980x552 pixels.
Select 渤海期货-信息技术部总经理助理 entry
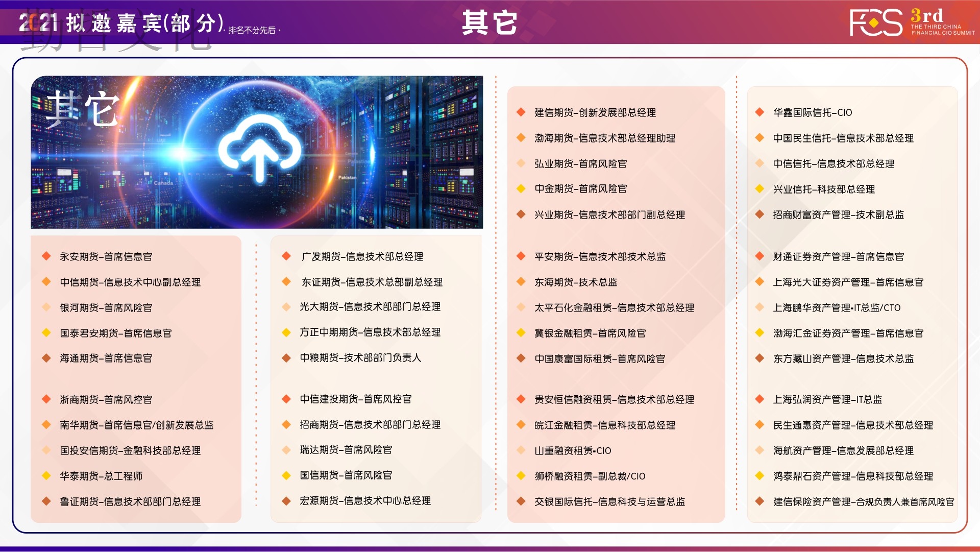point(605,138)
